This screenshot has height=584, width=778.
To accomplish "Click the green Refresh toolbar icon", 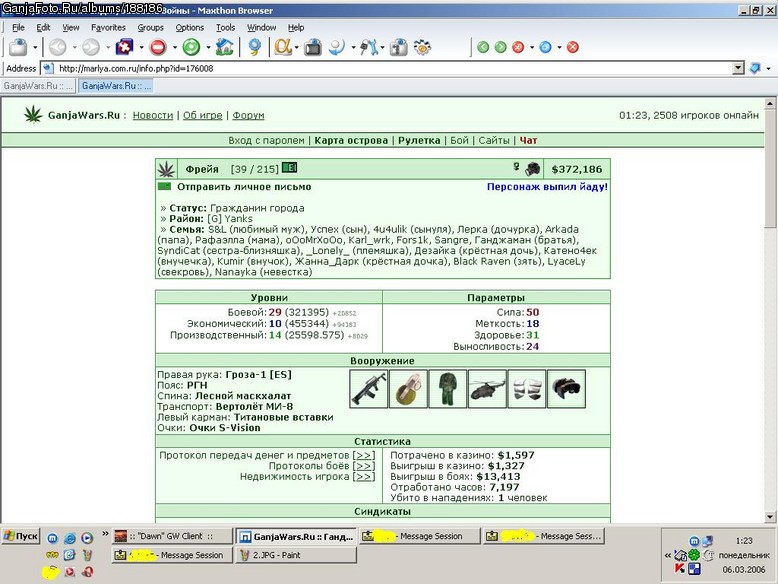I will click(191, 47).
